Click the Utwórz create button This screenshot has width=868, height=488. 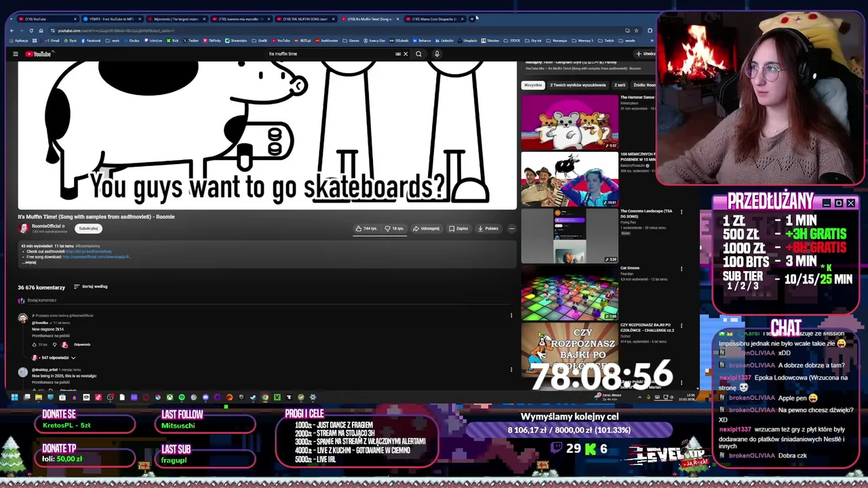pyautogui.click(x=644, y=54)
